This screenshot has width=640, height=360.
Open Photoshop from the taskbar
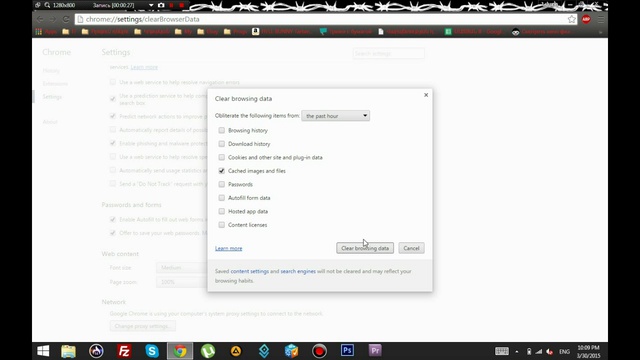pyautogui.click(x=347, y=350)
